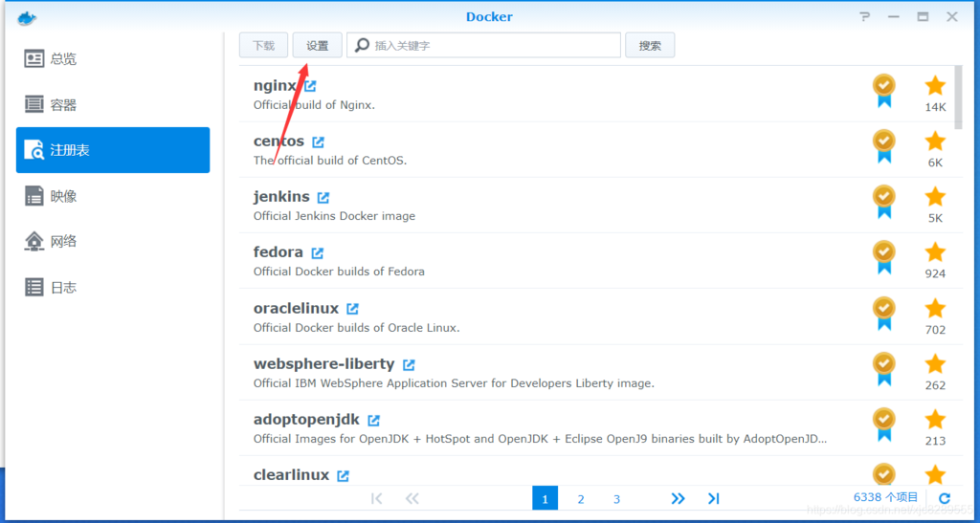Image resolution: width=980 pixels, height=523 pixels.
Task: Open the 网络 network section
Action: click(x=113, y=241)
